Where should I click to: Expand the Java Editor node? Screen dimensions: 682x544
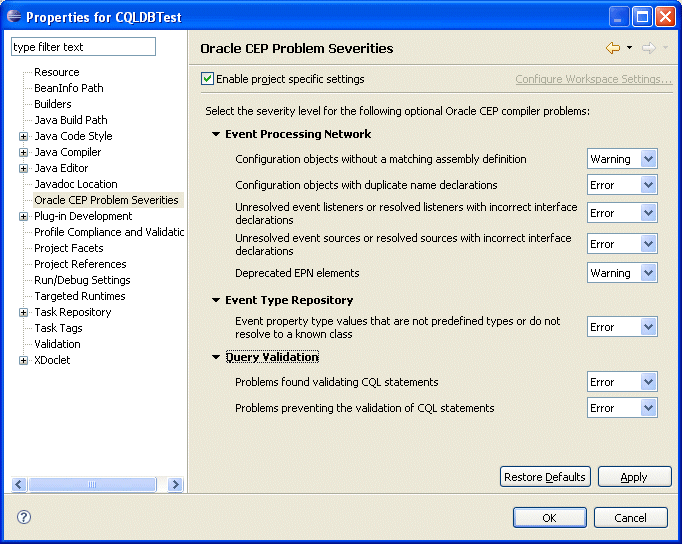[23, 169]
